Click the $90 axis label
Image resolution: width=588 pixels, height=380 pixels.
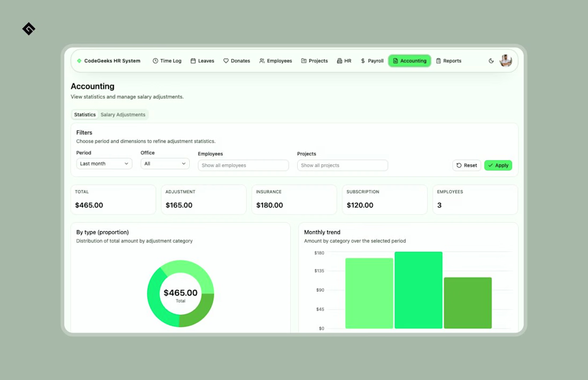[320, 290]
